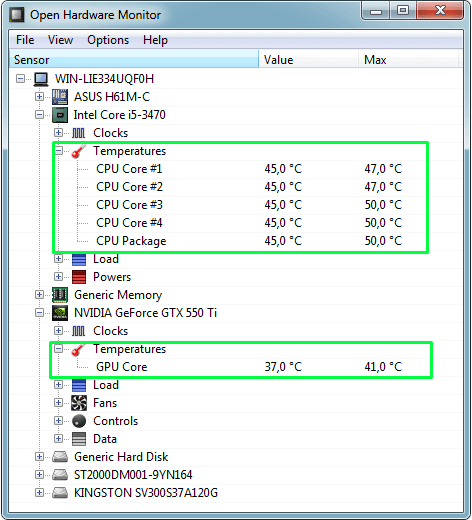Expand the CPU Clocks node
The image size is (472, 520).
[58, 133]
